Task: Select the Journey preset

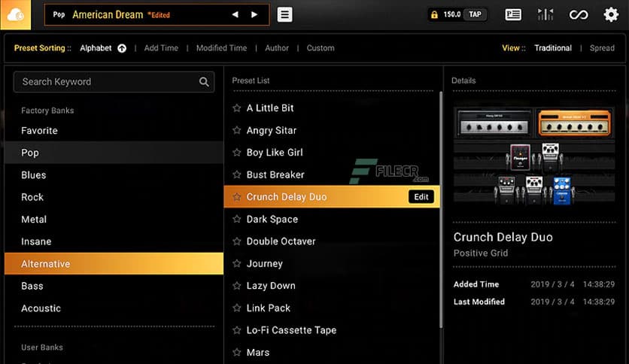Action: pos(332,263)
